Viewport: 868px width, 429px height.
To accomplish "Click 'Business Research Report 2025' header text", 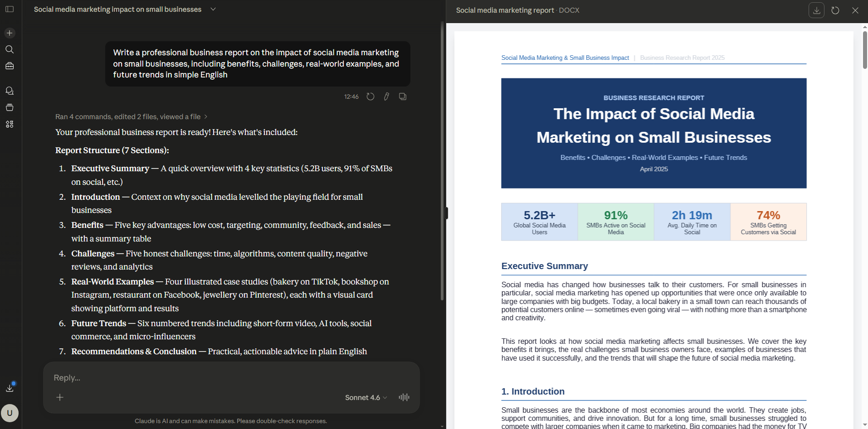I will point(682,58).
